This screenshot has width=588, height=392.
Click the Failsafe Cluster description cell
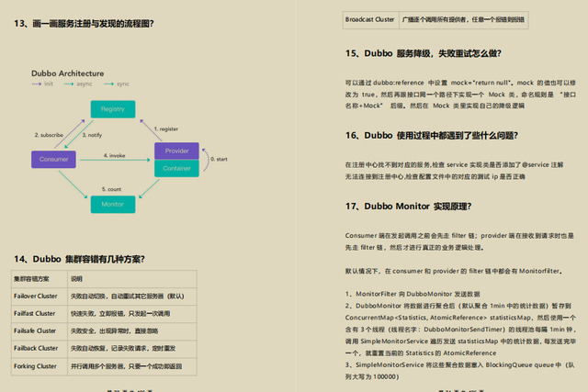click(132, 330)
